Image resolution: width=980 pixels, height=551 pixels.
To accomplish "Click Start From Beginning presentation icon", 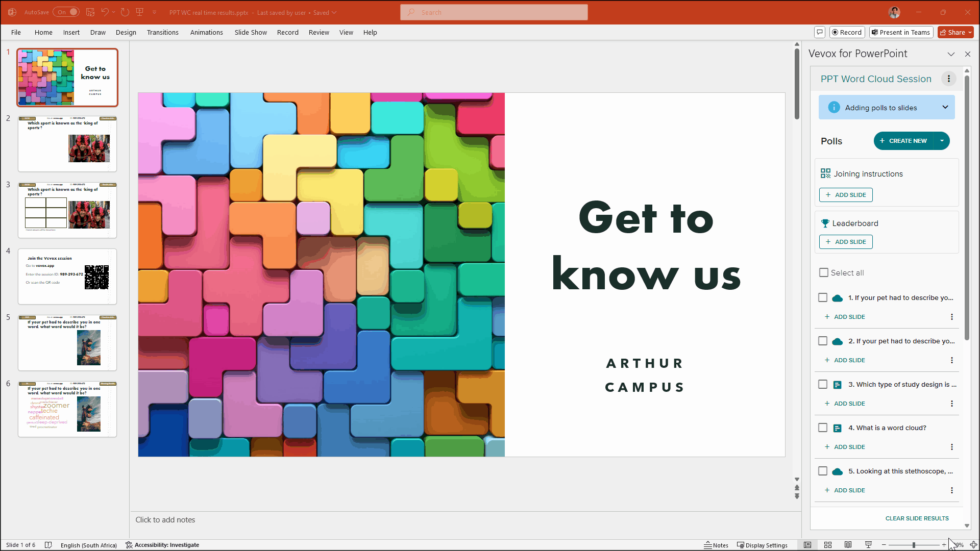I will [x=139, y=12].
